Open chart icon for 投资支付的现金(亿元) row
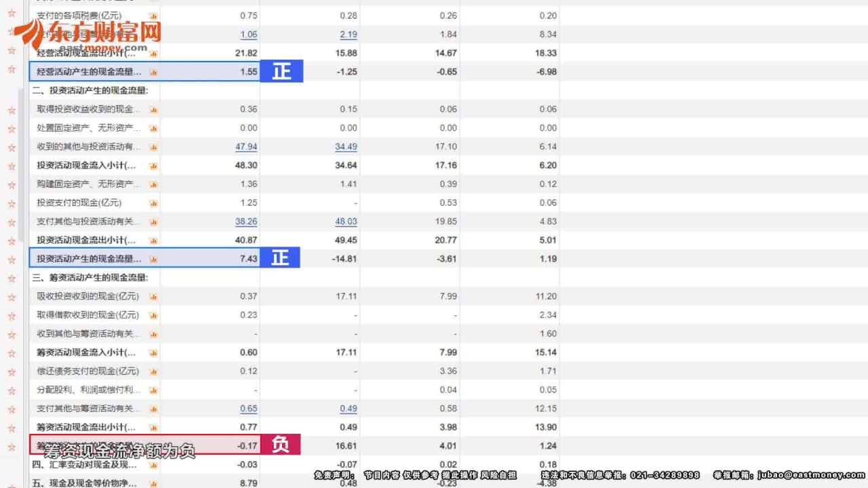Image resolution: width=868 pixels, height=488 pixels. tap(153, 203)
